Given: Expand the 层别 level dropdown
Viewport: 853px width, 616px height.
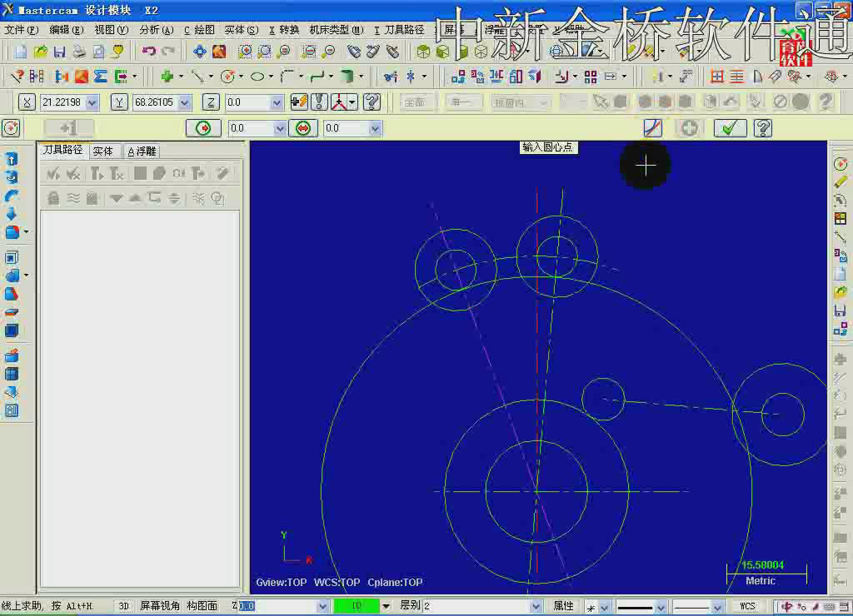Looking at the screenshot, I should pyautogui.click(x=536, y=606).
